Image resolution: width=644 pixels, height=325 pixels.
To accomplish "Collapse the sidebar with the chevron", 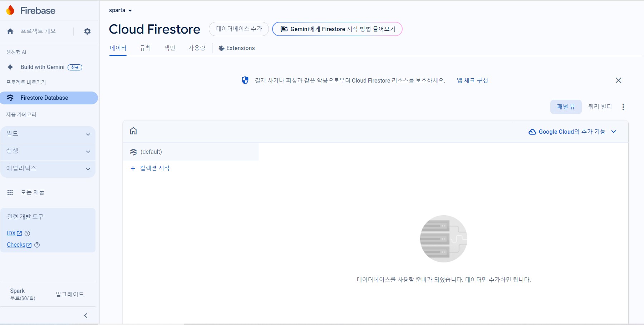I will (86, 315).
